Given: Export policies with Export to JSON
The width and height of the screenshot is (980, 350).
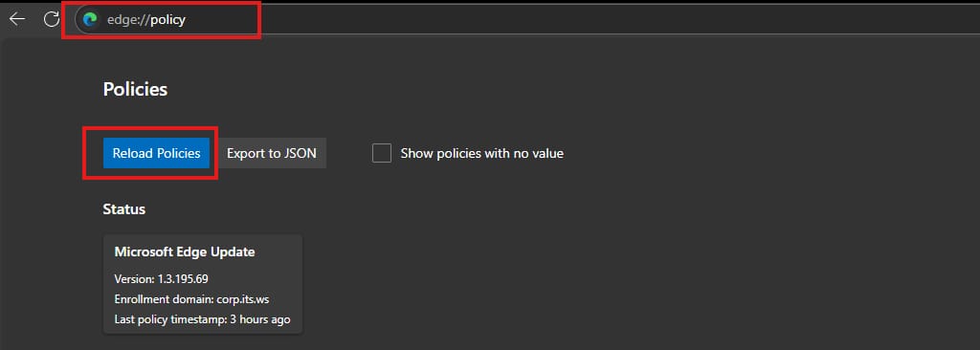Looking at the screenshot, I should (x=272, y=153).
